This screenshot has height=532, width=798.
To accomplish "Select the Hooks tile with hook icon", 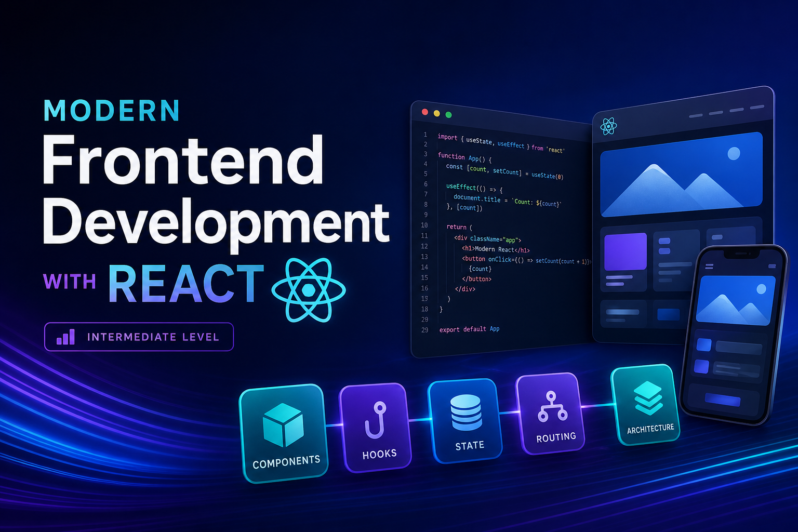I will [x=375, y=428].
